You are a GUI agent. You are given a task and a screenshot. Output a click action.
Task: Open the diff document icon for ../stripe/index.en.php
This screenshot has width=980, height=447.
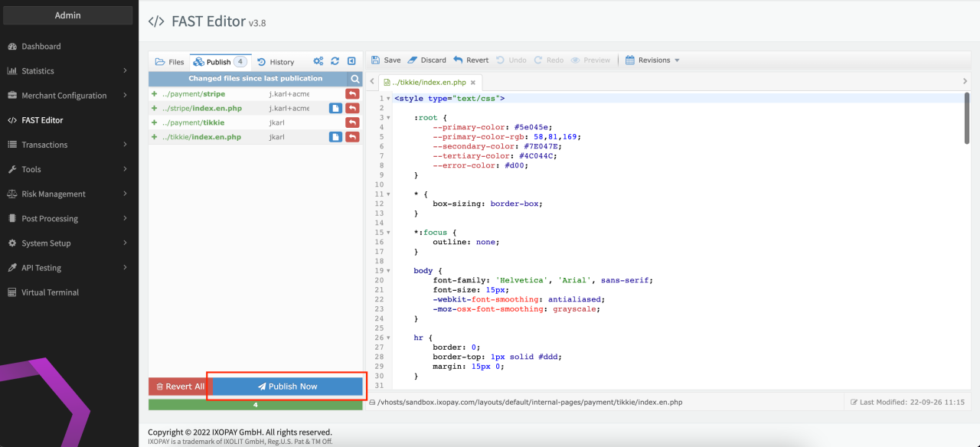[x=335, y=109]
